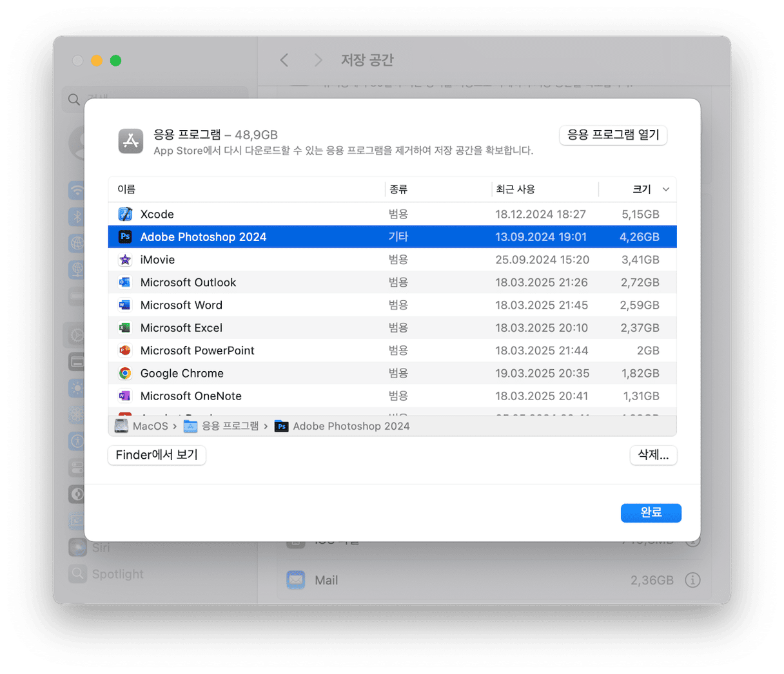Image resolution: width=784 pixels, height=674 pixels.
Task: Click the Microsoft Word icon
Action: pyautogui.click(x=125, y=305)
